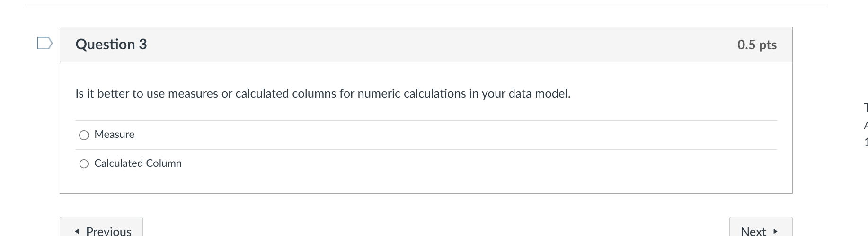
Task: Click the Question 3 heading
Action: coord(111,44)
